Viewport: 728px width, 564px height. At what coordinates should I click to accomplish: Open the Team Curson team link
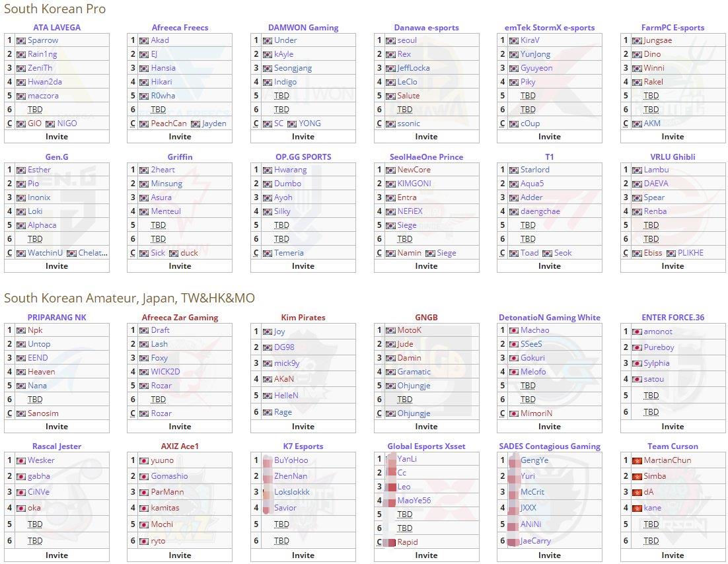pyautogui.click(x=673, y=446)
